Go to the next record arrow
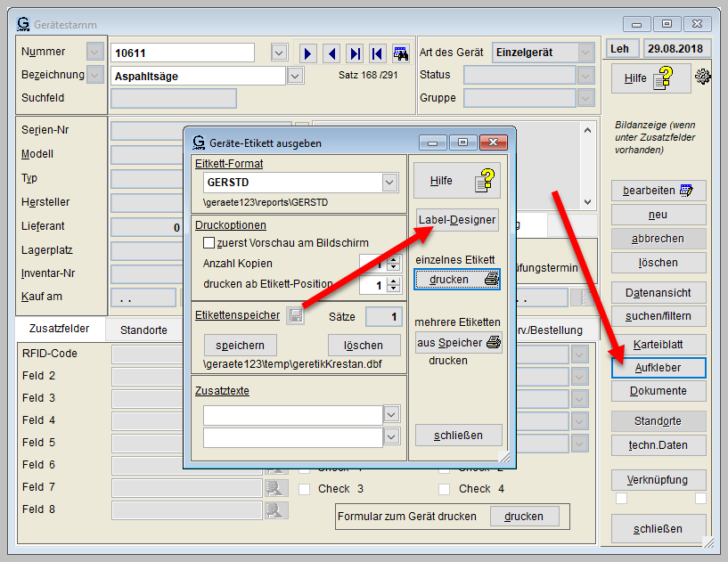The image size is (728, 562). tap(308, 53)
